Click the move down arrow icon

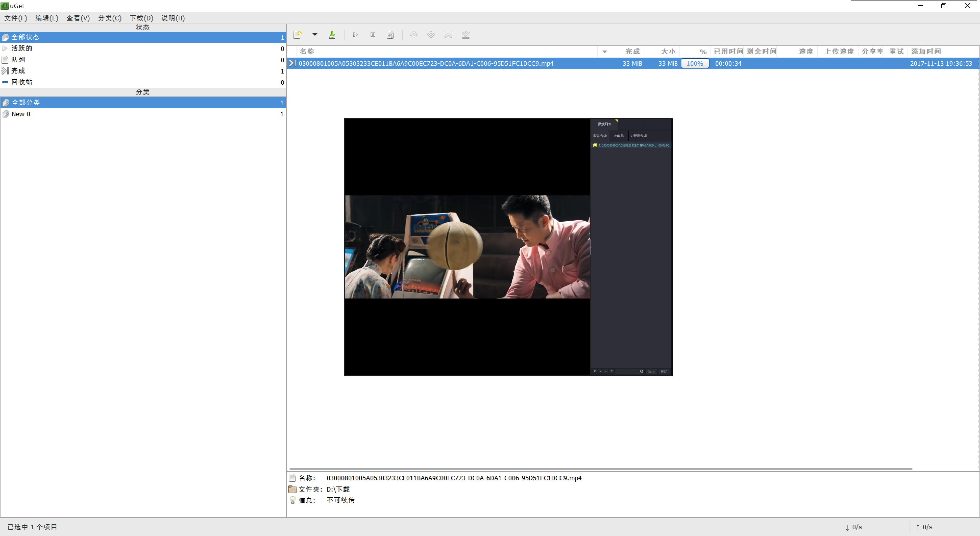pos(431,35)
